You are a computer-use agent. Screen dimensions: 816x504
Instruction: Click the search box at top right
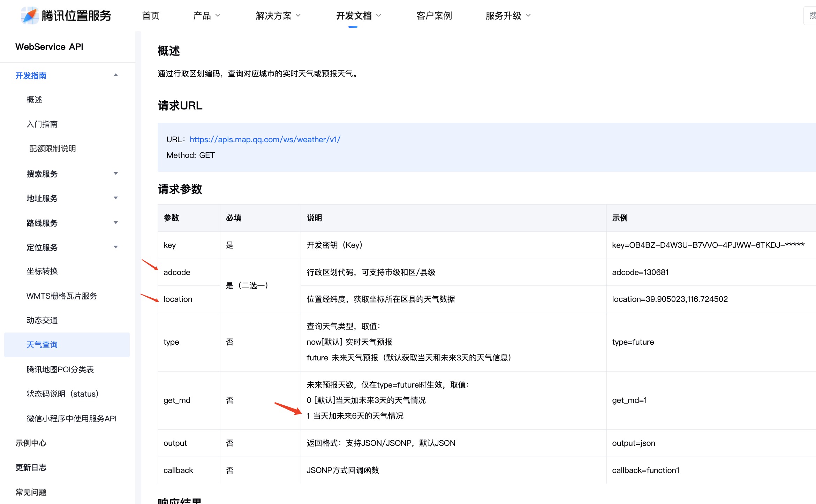click(810, 16)
